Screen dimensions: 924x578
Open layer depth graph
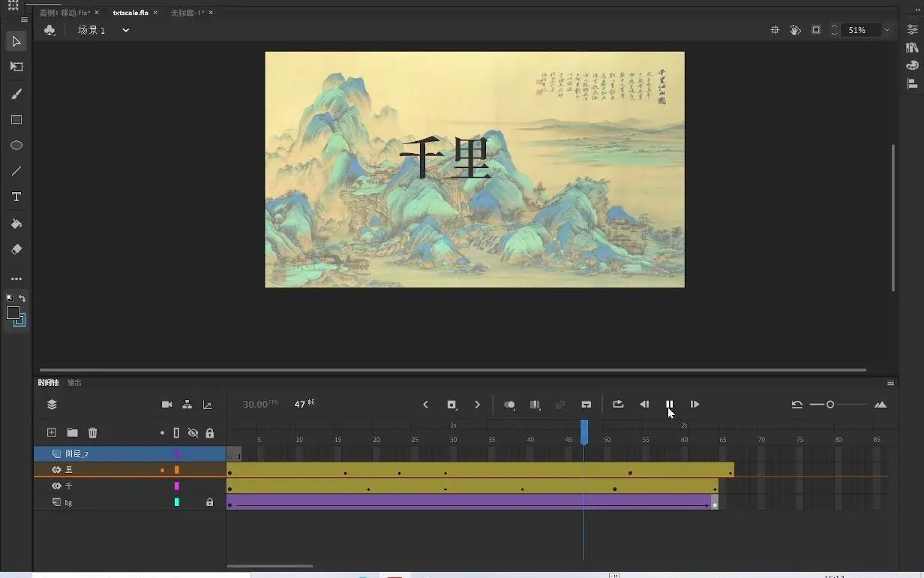208,405
